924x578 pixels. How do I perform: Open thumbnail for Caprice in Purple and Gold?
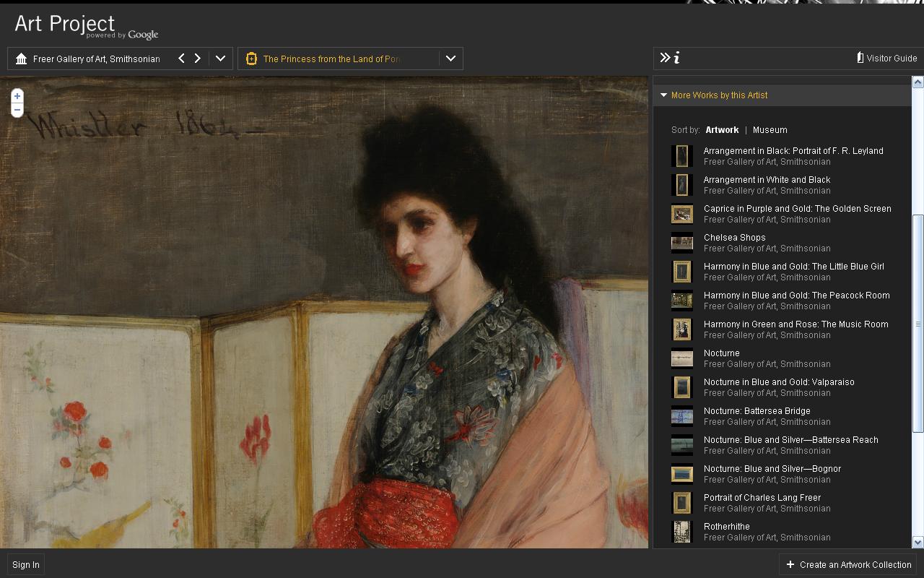pyautogui.click(x=681, y=214)
